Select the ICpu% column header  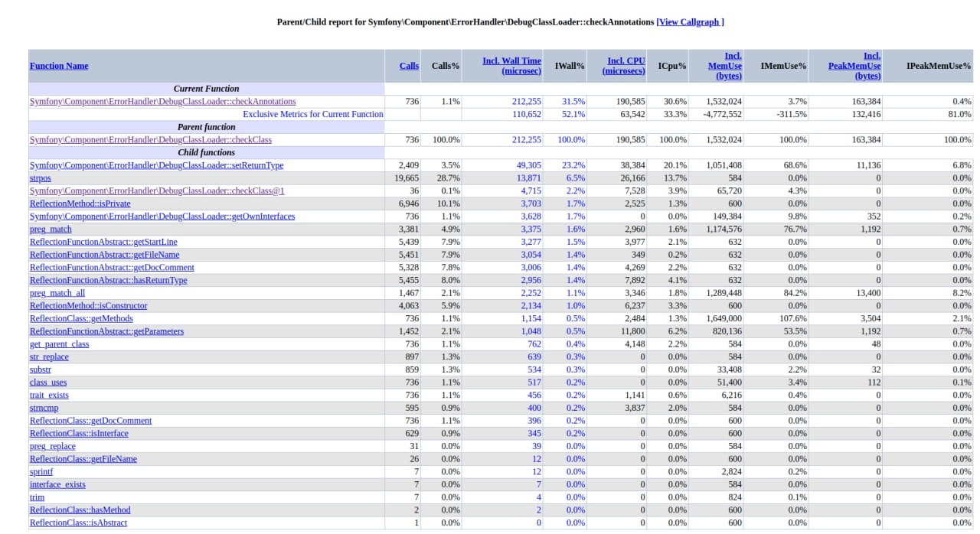point(672,66)
